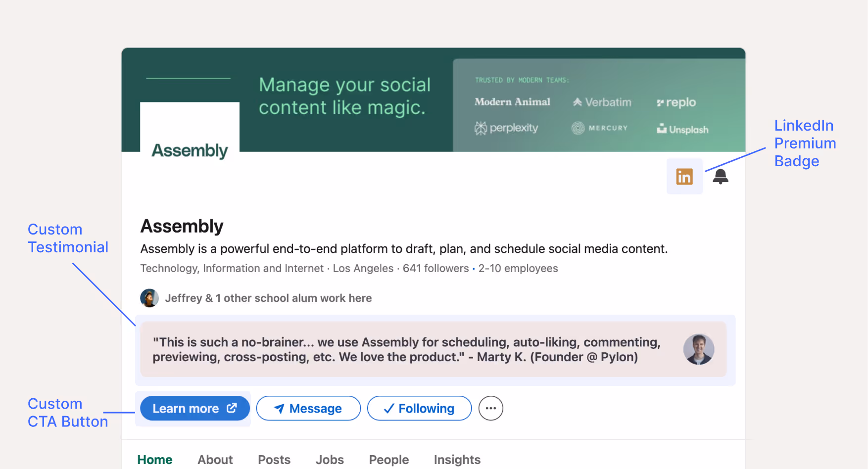
Task: Toggle the Following button
Action: 420,408
